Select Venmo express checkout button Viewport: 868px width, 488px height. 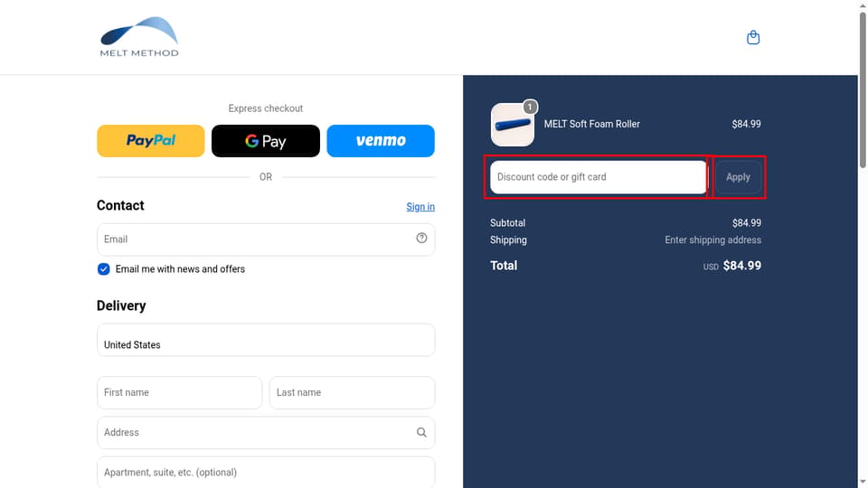381,141
